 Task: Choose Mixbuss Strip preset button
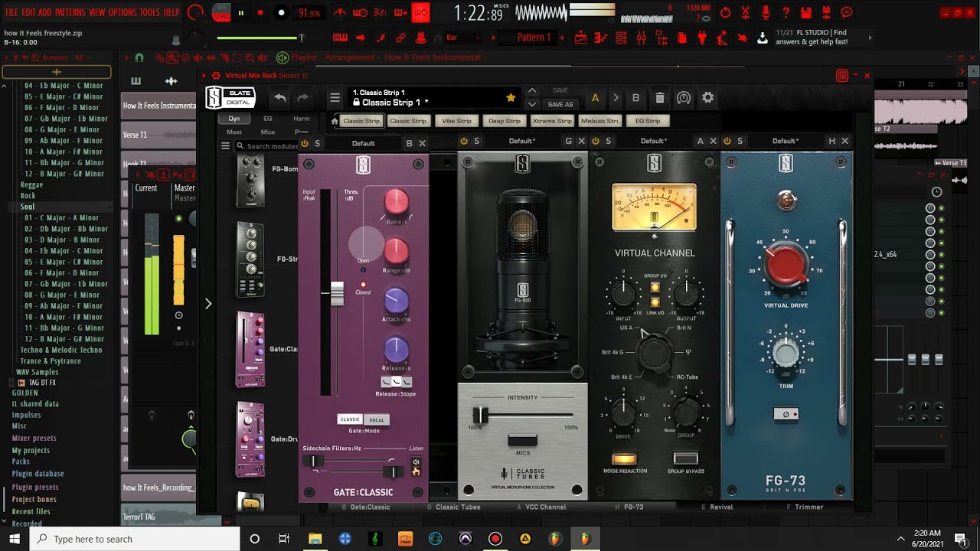tap(600, 121)
